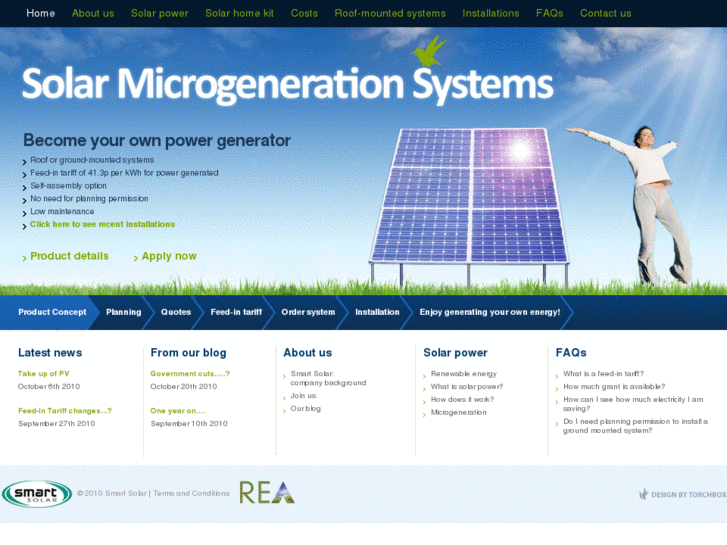Open the Microgeneration link
Screen dimensions: 727x545
[459, 412]
